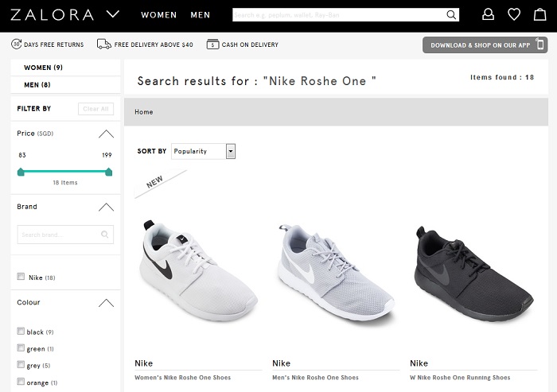
Task: Focus the Search brand input
Action: pyautogui.click(x=65, y=235)
